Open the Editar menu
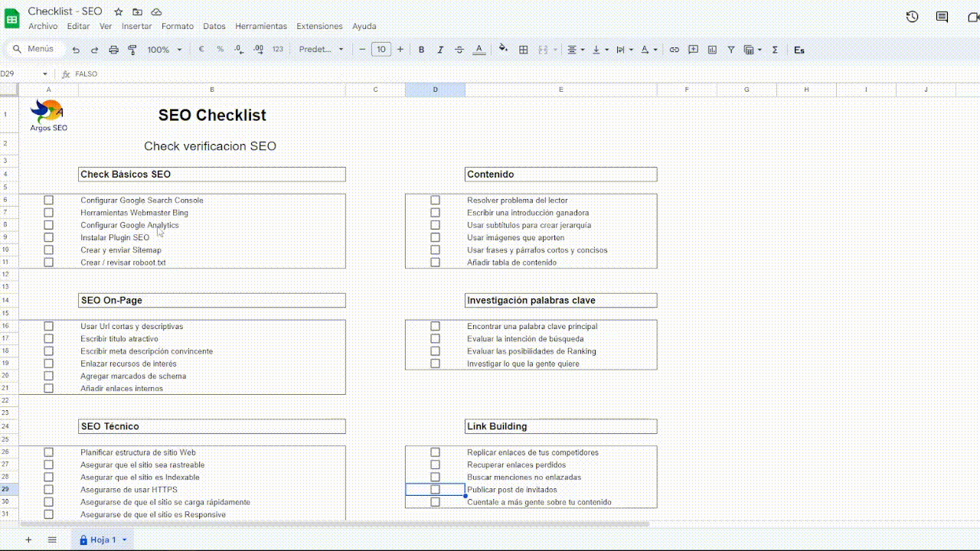Image resolution: width=980 pixels, height=551 pixels. point(78,26)
